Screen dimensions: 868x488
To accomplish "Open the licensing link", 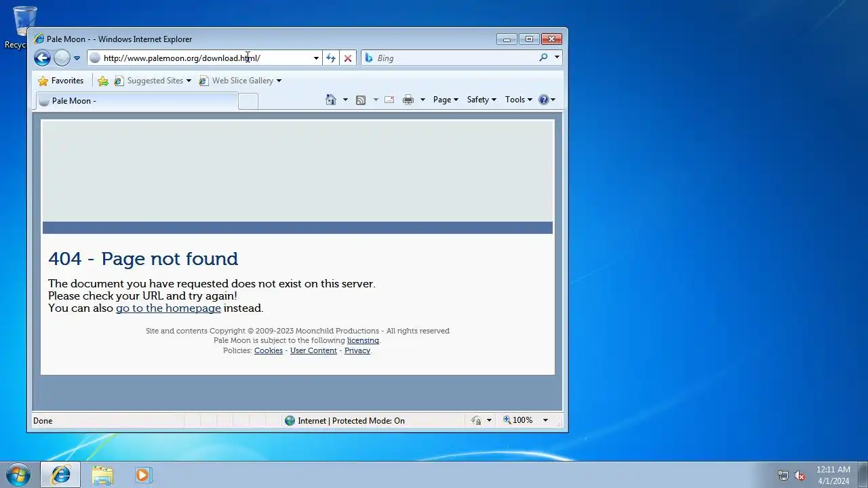I will tap(363, 341).
